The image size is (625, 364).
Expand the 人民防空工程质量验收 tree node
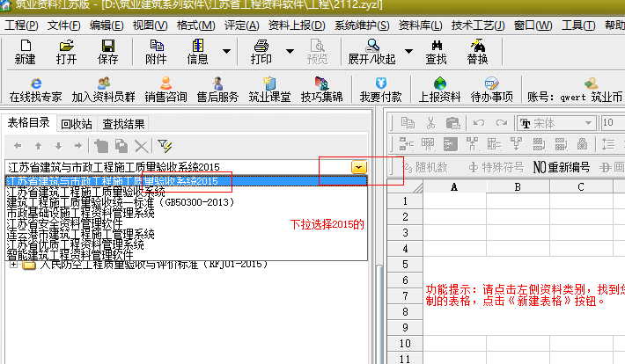click(14, 264)
